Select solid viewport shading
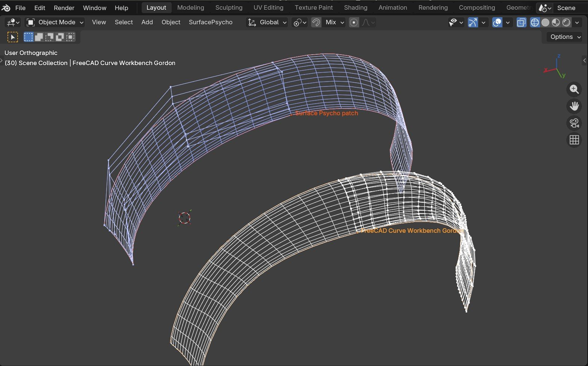This screenshot has width=588, height=366. pyautogui.click(x=545, y=22)
